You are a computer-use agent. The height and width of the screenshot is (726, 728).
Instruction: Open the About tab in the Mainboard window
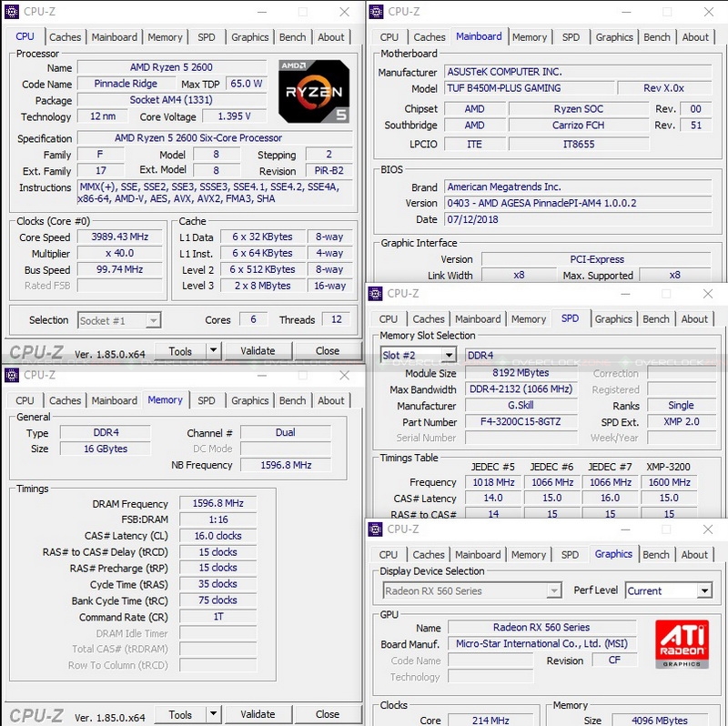pos(695,37)
